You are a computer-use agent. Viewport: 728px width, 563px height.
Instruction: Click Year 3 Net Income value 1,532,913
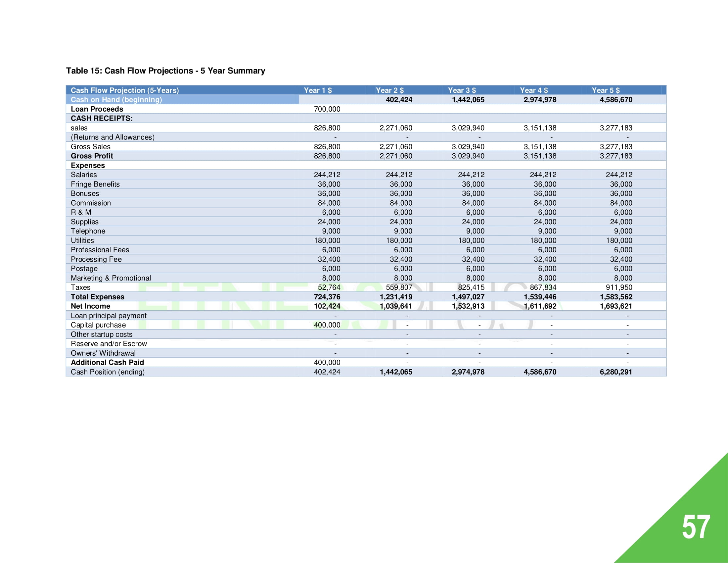[x=468, y=306]
